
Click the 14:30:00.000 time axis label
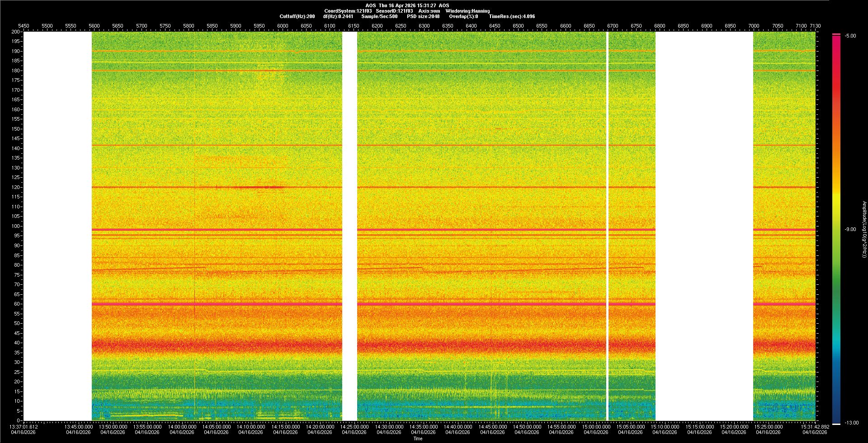[389, 427]
